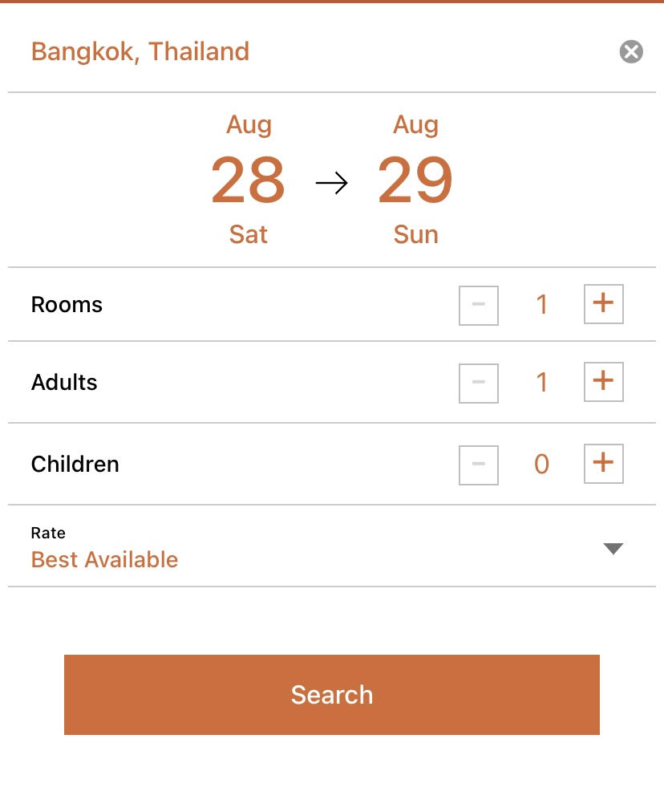Select the Children count value
This screenshot has height=812, width=664.
(x=541, y=465)
